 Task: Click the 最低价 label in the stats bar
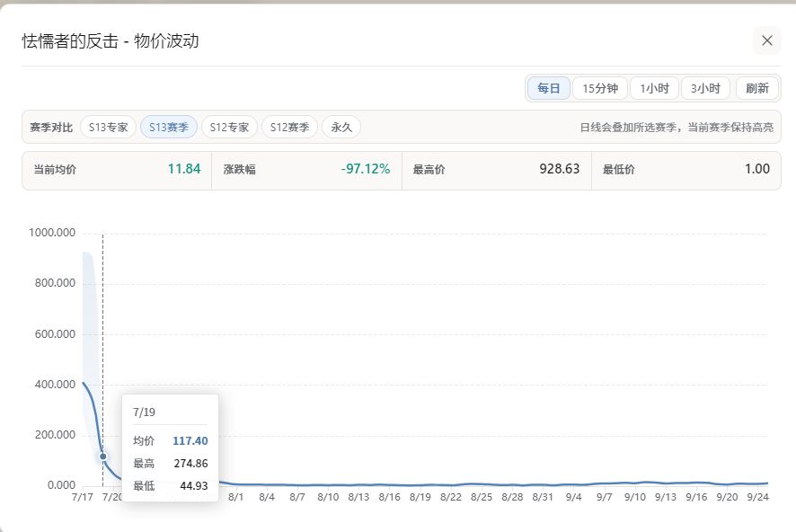click(619, 170)
